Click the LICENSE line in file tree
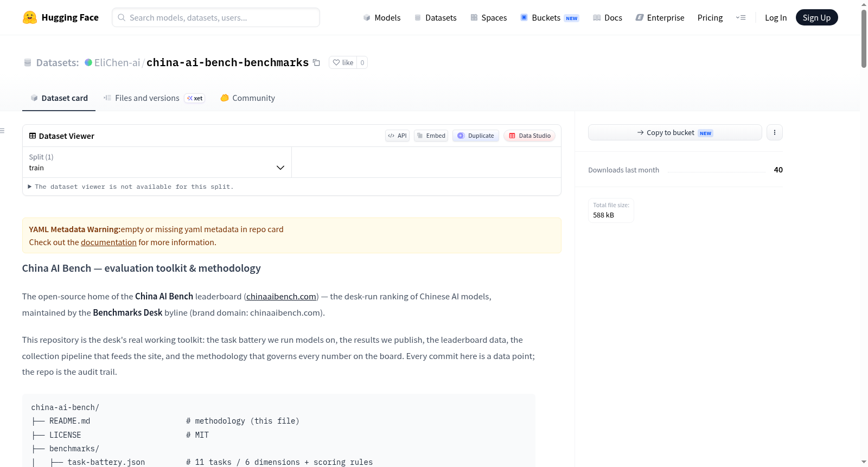 (x=65, y=435)
